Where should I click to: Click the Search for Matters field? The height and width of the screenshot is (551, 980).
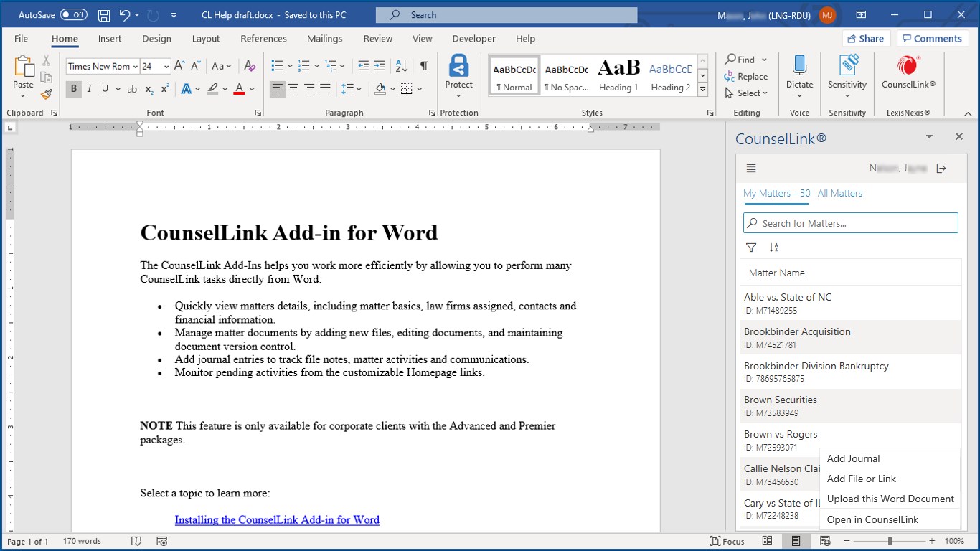pos(851,223)
